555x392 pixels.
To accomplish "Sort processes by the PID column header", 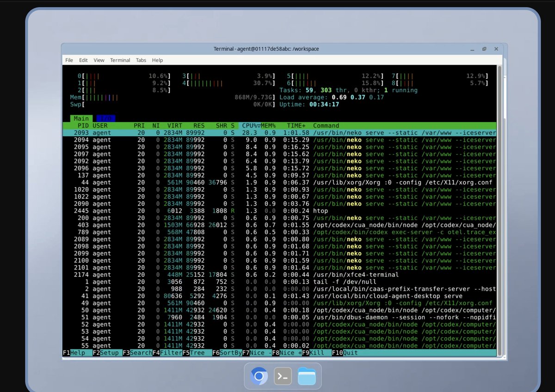I will (x=83, y=126).
